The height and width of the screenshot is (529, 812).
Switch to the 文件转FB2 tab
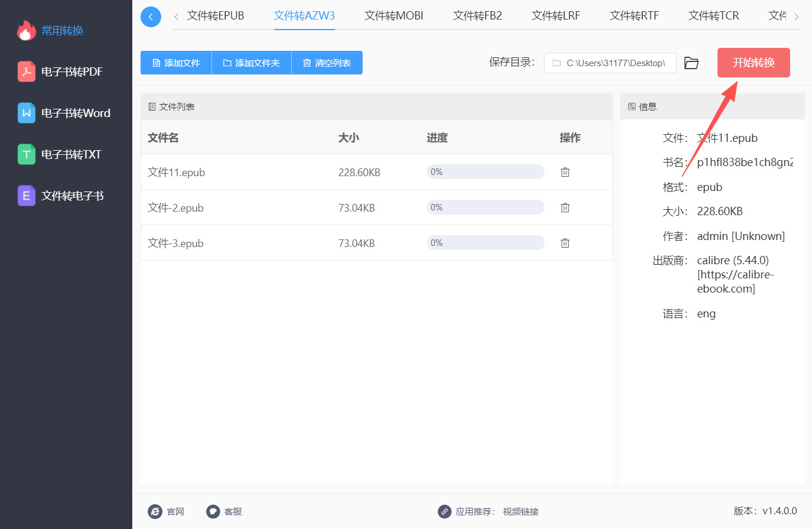pyautogui.click(x=477, y=16)
